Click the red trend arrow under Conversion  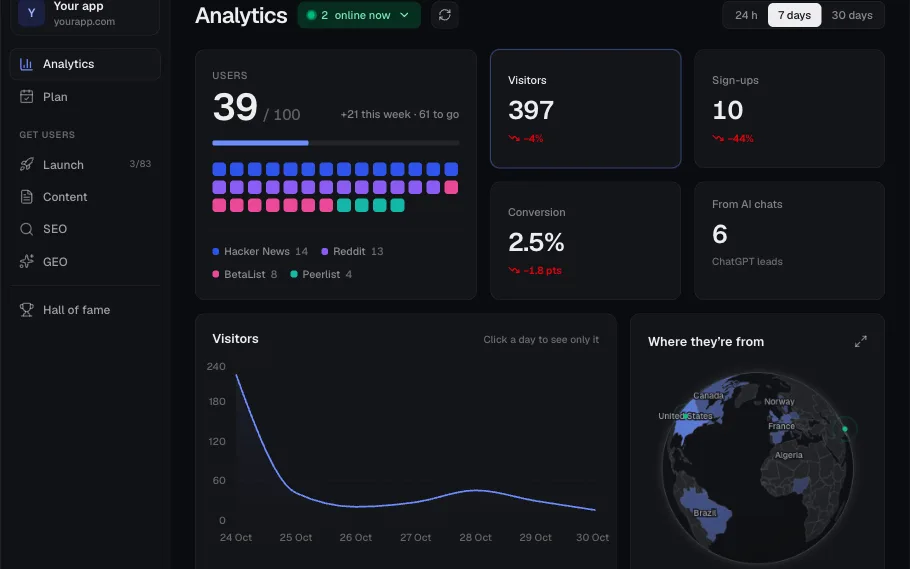click(514, 270)
